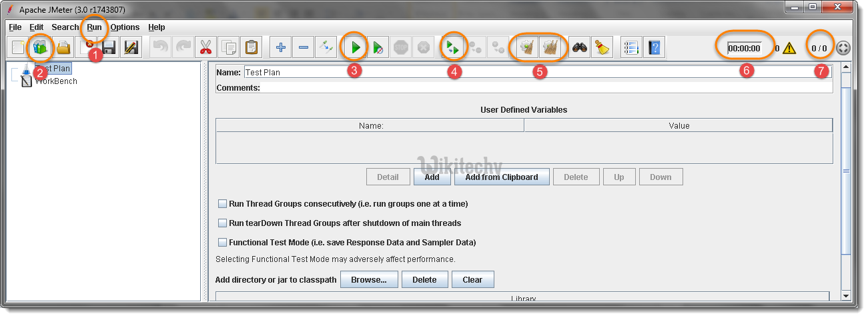Click the green Start test button

(x=356, y=47)
